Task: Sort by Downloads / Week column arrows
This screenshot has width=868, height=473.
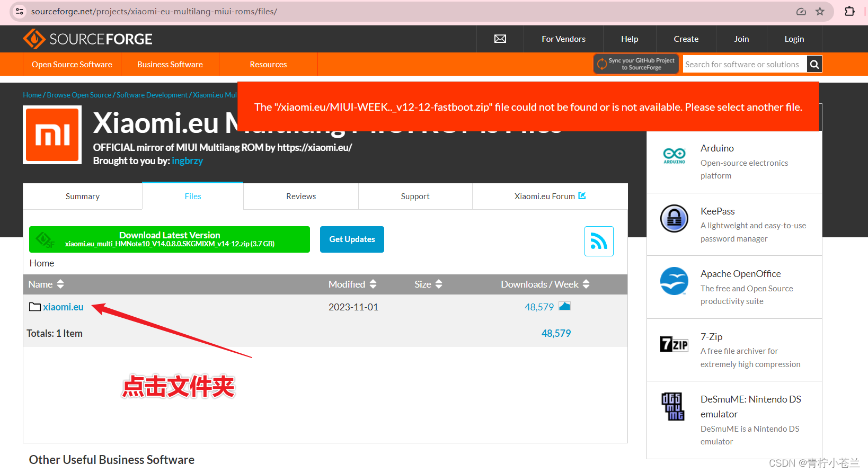Action: click(586, 284)
